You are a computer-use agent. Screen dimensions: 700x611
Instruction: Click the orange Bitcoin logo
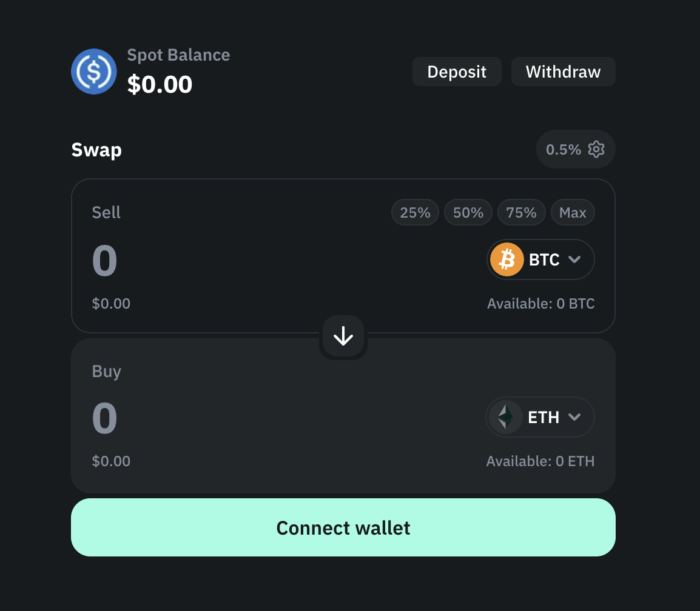click(506, 260)
